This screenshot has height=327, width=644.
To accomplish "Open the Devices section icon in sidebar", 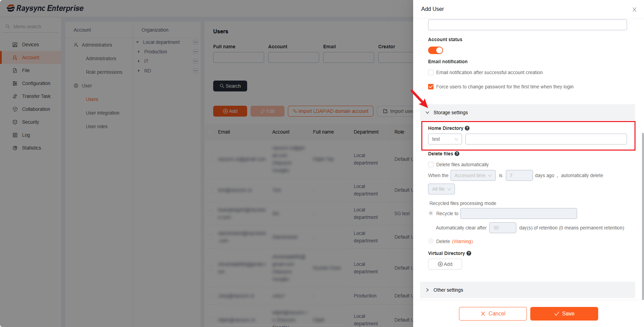I will click(15, 45).
